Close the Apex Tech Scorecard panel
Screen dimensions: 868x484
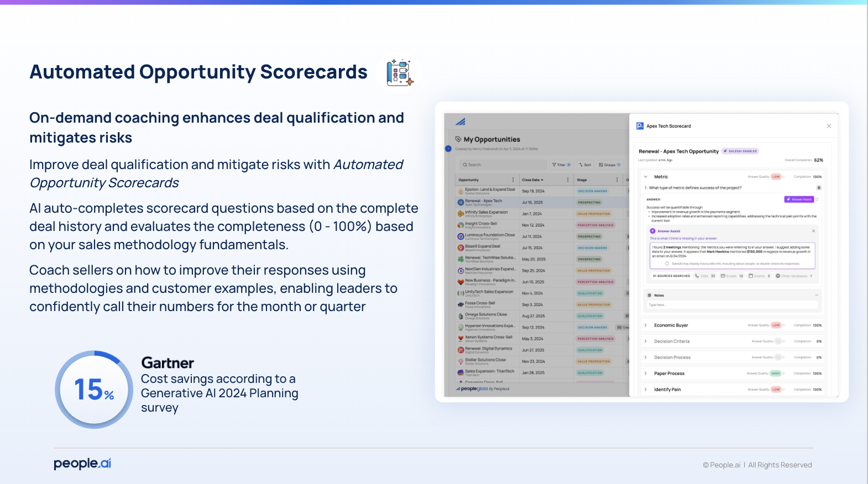(x=829, y=126)
